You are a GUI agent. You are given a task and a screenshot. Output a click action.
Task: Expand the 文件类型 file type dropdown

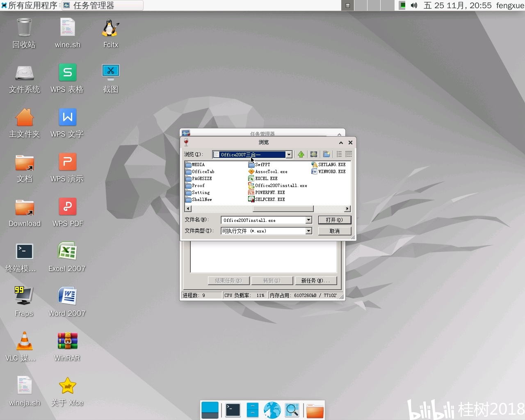[308, 231]
